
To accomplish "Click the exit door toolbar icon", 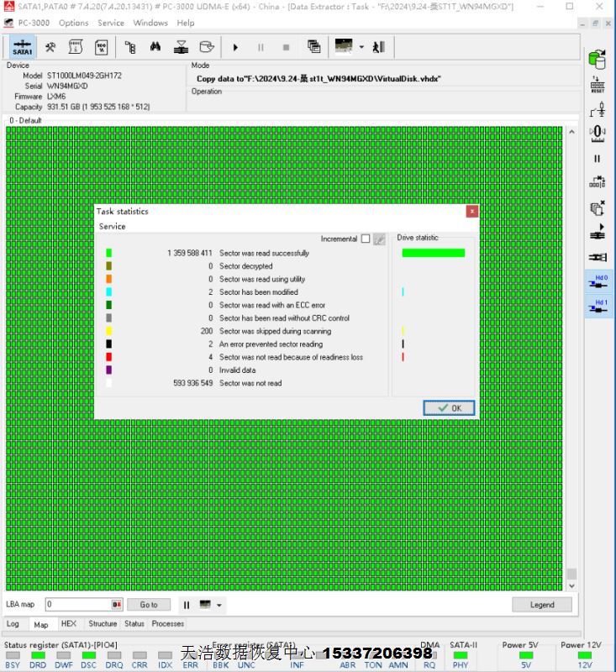I will (x=378, y=47).
